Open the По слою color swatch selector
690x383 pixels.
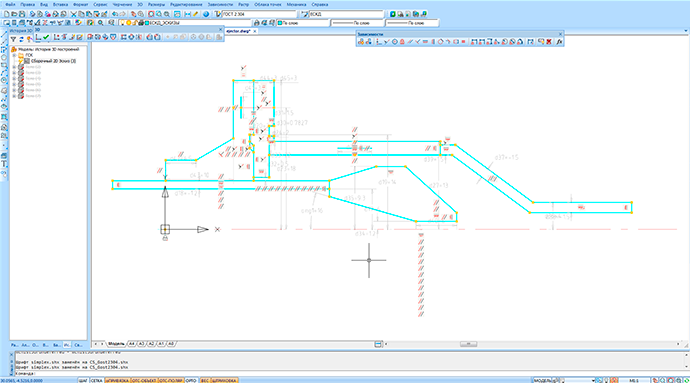303,23
